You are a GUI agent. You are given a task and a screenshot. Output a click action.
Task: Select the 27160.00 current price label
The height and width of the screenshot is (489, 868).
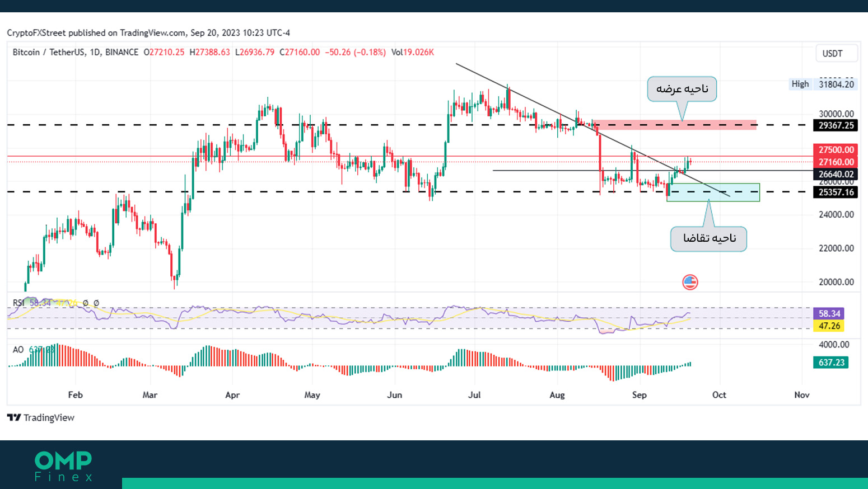(x=836, y=162)
